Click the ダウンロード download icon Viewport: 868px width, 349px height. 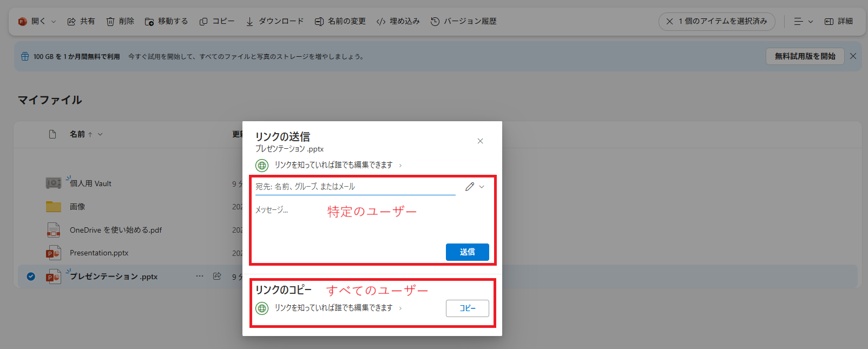[249, 22]
